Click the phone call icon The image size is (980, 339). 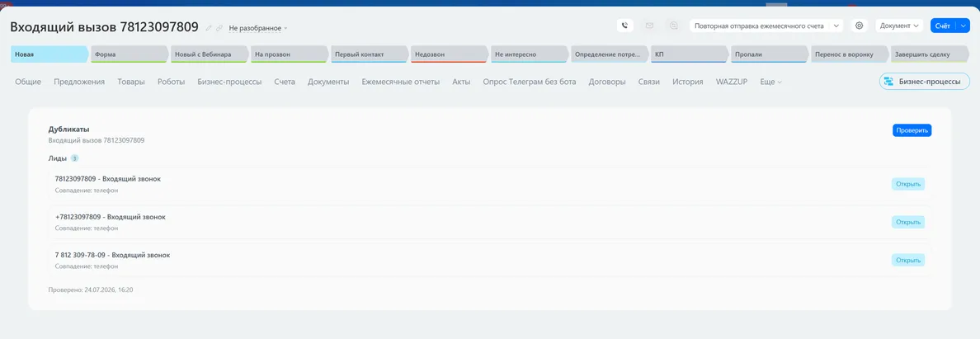(x=625, y=26)
